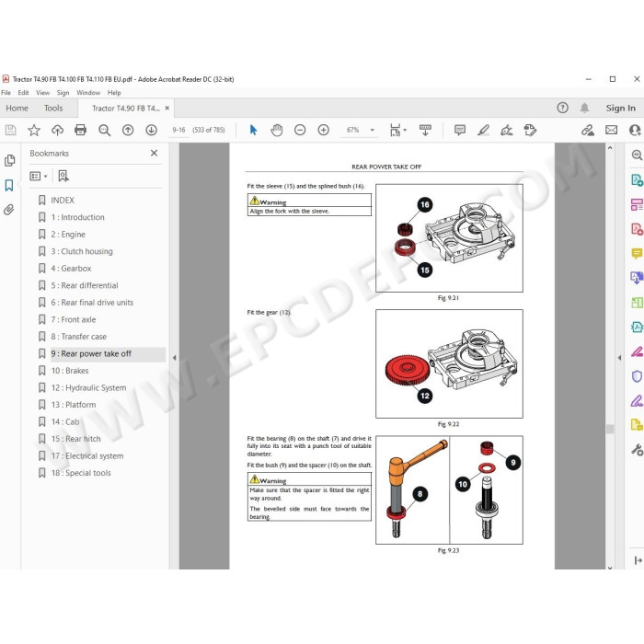Click the stamp tool icon
Image resolution: width=644 pixels, height=644 pixels.
coord(530,131)
